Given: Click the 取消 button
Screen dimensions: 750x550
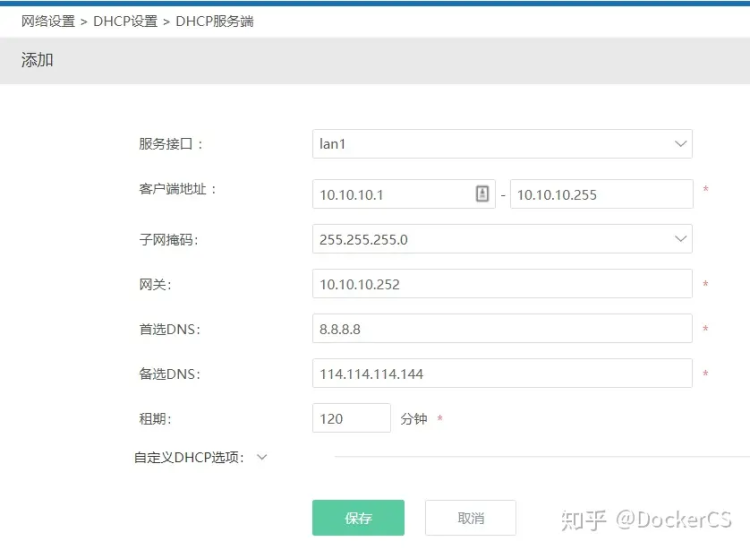Looking at the screenshot, I should (471, 517).
